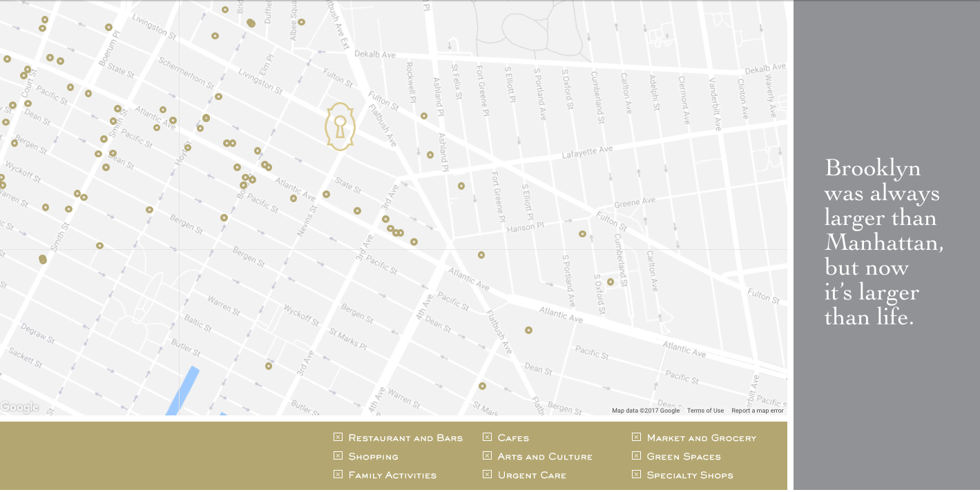Uncheck the Market and Grocery filter
Screen dimensions: 980x492
click(636, 437)
